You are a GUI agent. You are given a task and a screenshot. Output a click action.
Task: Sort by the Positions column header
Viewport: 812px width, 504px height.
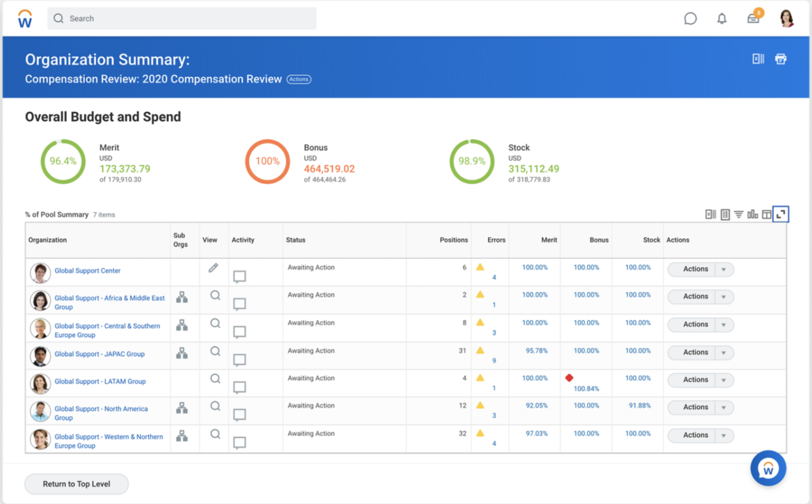(x=454, y=240)
